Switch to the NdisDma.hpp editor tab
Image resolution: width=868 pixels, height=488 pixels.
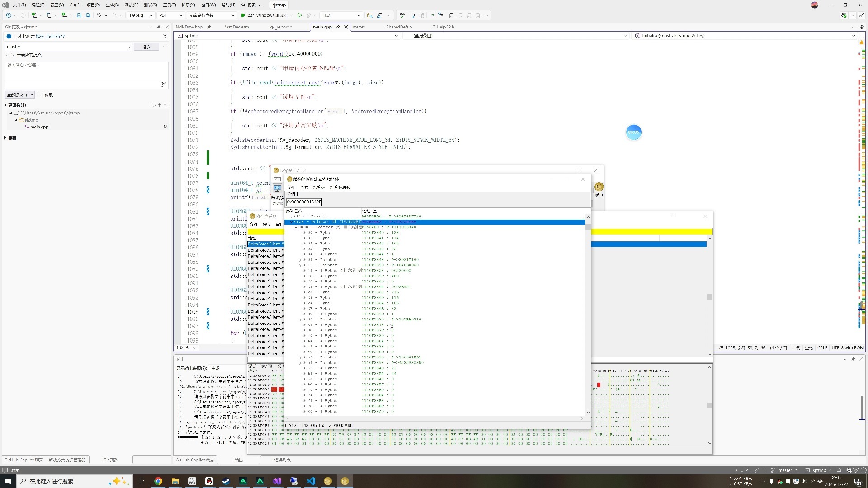pyautogui.click(x=189, y=27)
